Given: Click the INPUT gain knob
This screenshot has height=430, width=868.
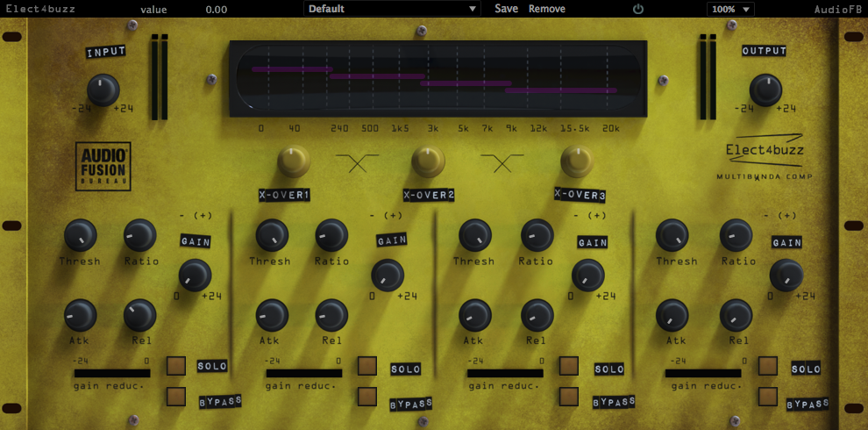Looking at the screenshot, I should pyautogui.click(x=103, y=90).
